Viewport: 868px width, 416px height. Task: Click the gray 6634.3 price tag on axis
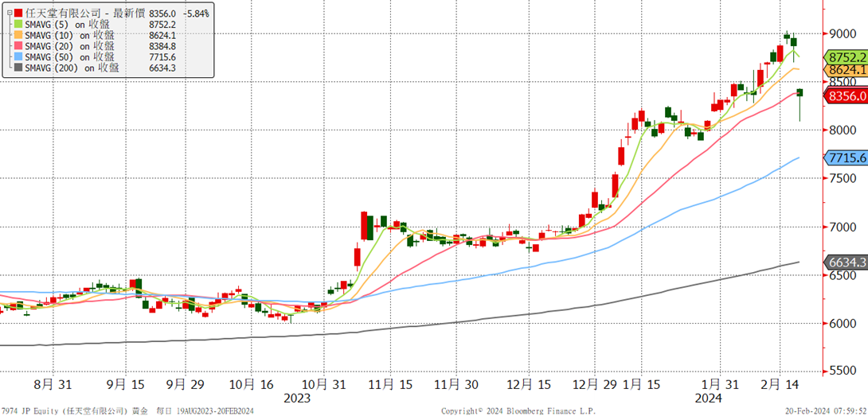coord(845,262)
